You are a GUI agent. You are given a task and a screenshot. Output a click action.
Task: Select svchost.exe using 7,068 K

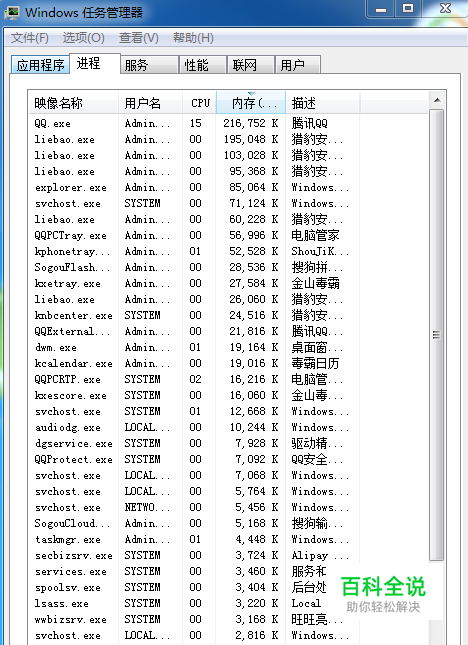point(195,476)
